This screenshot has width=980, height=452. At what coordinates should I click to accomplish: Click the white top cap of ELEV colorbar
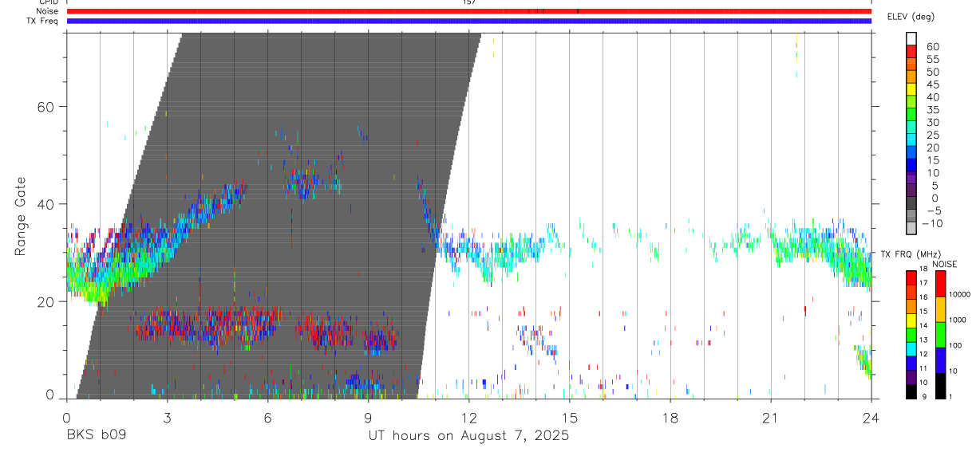911,37
